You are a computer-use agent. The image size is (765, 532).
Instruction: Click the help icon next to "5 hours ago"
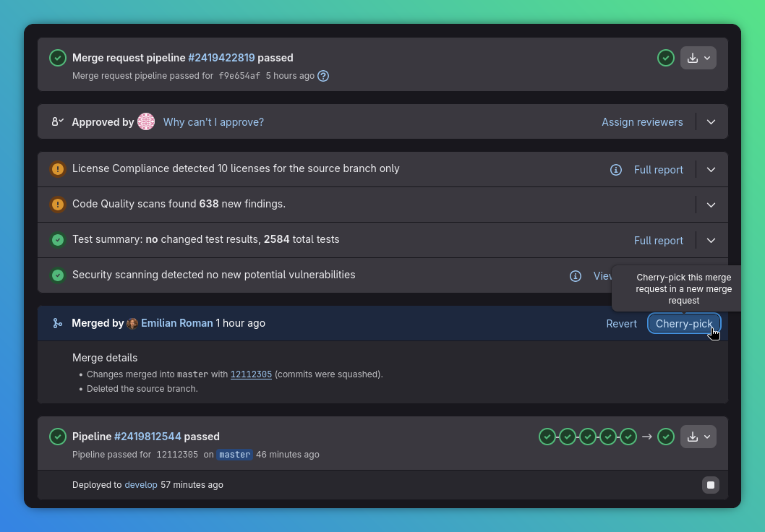323,76
